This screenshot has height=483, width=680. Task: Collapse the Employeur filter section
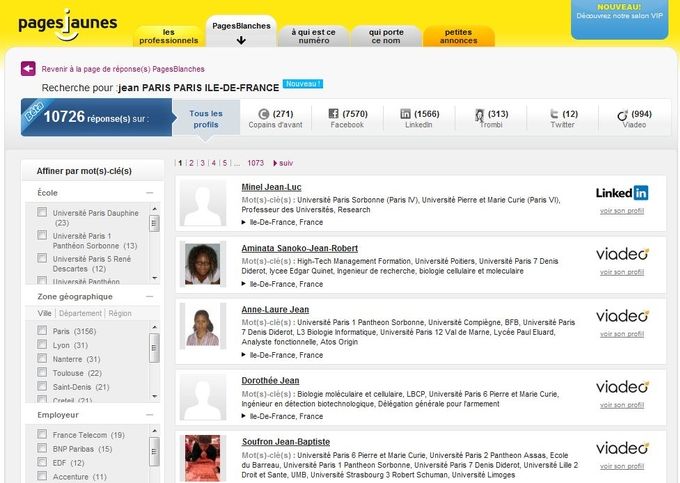[x=150, y=415]
